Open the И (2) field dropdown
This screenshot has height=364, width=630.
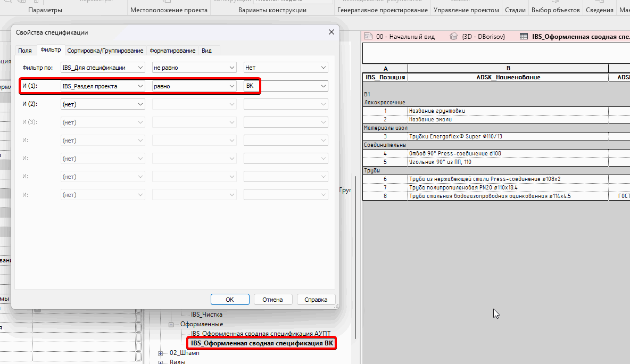103,104
